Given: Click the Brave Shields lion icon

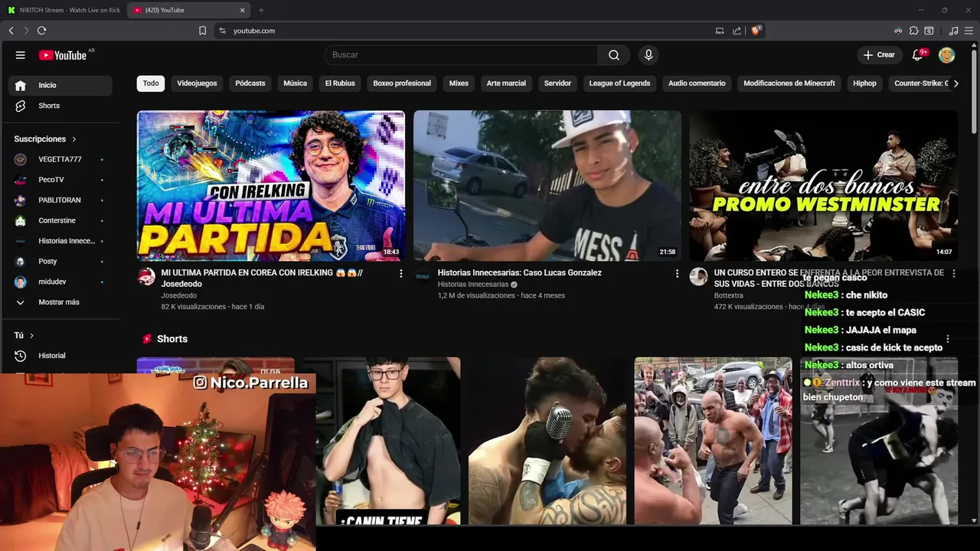Looking at the screenshot, I should coord(756,31).
